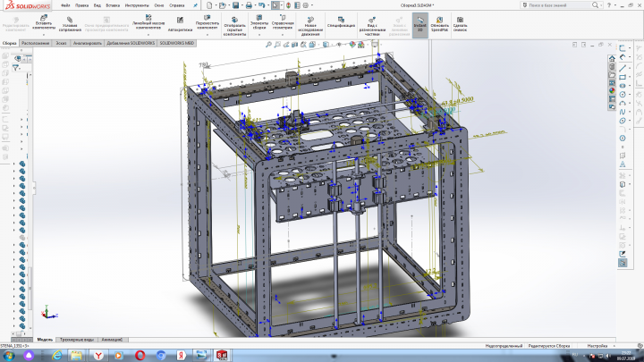Screen dimensions: 644x362
Task: Open the Инструменты menu
Action: pyautogui.click(x=137, y=5)
